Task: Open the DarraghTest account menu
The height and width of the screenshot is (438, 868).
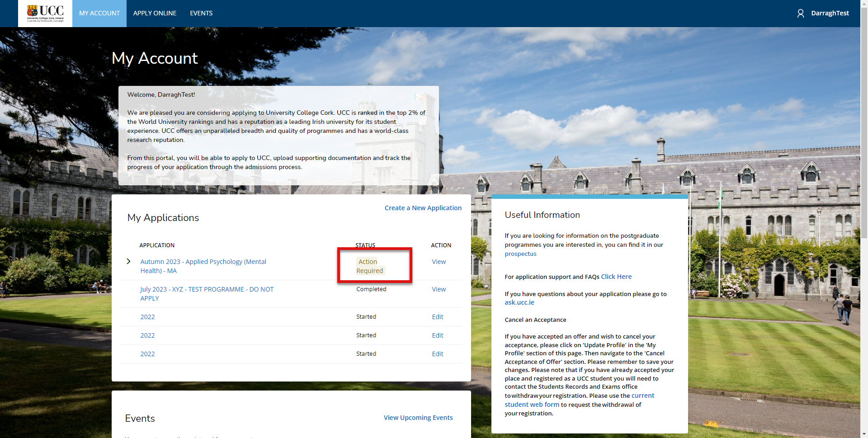Action: [x=830, y=14]
